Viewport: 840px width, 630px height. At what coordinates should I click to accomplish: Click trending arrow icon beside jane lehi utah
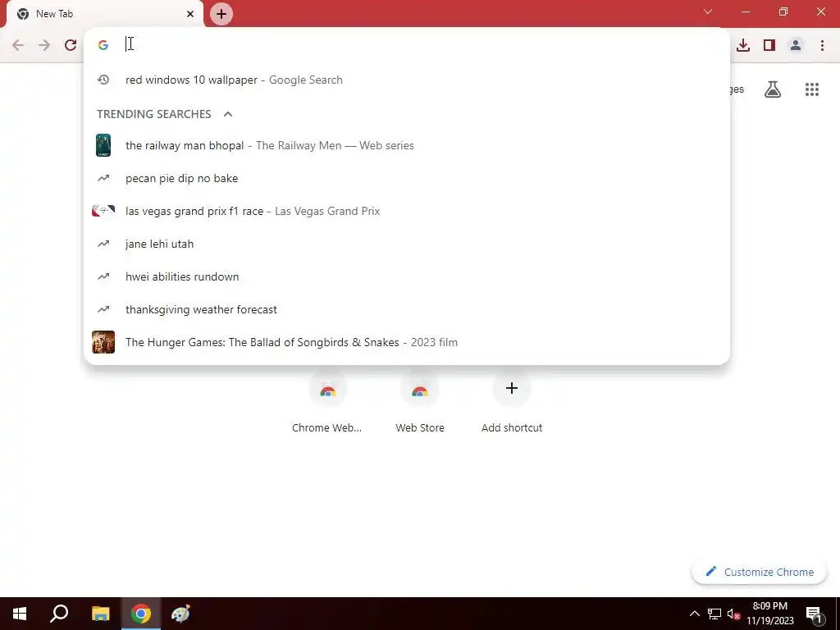(x=103, y=244)
